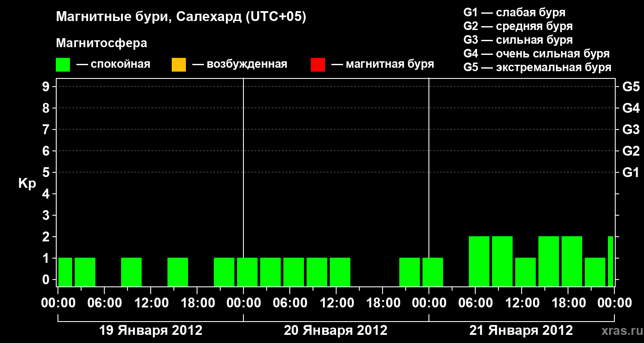Click the '19 Января 2012' date label
Screen dimensions: 644x343
point(151,331)
